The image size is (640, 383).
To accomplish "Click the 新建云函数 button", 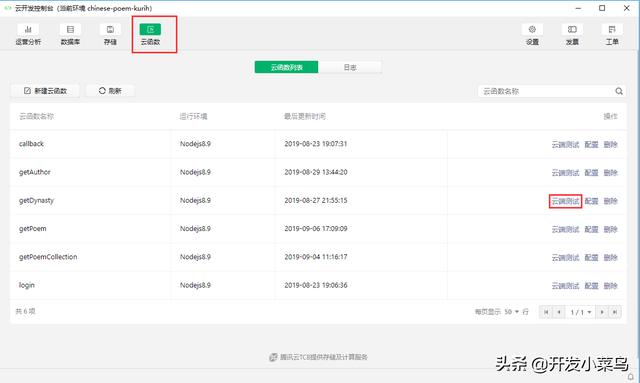I will (x=45, y=91).
